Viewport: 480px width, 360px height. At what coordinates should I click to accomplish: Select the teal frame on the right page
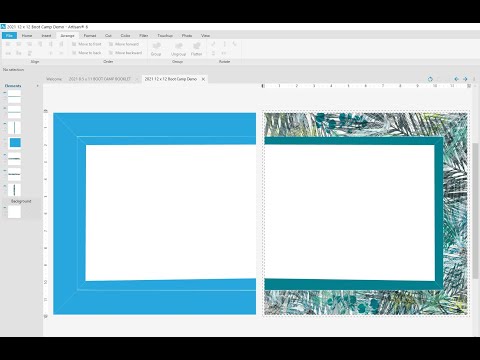coord(439,213)
